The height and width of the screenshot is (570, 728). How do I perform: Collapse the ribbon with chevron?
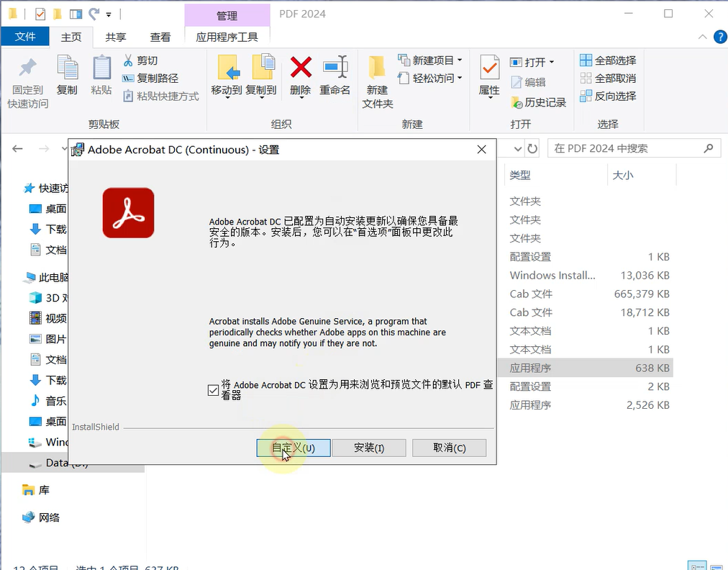point(703,37)
